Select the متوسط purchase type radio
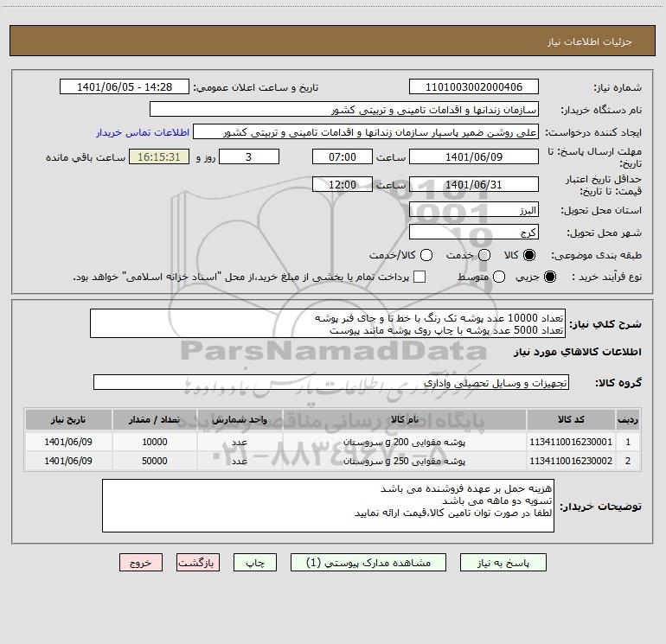 [x=499, y=277]
